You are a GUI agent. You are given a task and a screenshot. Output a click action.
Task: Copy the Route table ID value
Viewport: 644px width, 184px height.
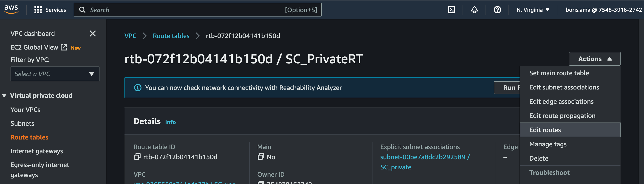[137, 157]
